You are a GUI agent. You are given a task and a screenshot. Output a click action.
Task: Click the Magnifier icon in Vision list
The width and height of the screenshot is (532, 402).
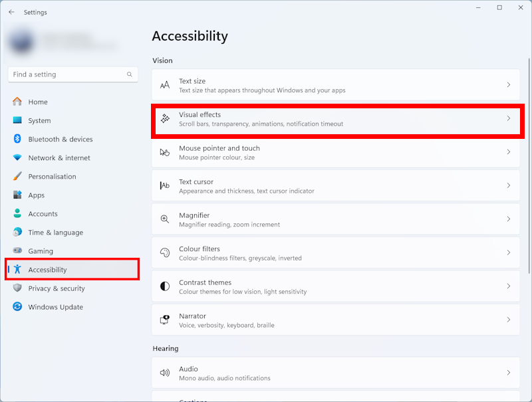(x=165, y=219)
